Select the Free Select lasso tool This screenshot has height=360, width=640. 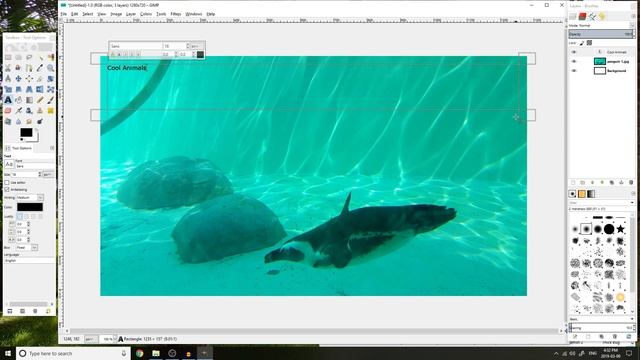coord(29,57)
